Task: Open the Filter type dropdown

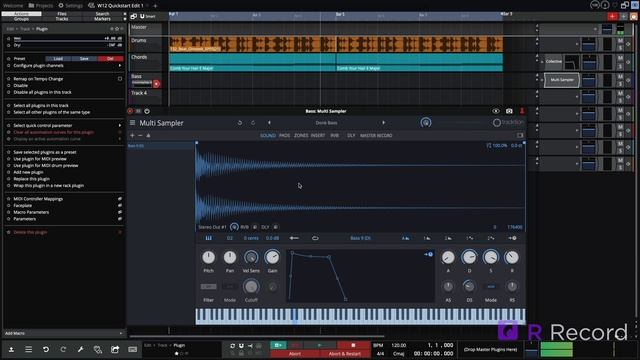Action: (209, 287)
